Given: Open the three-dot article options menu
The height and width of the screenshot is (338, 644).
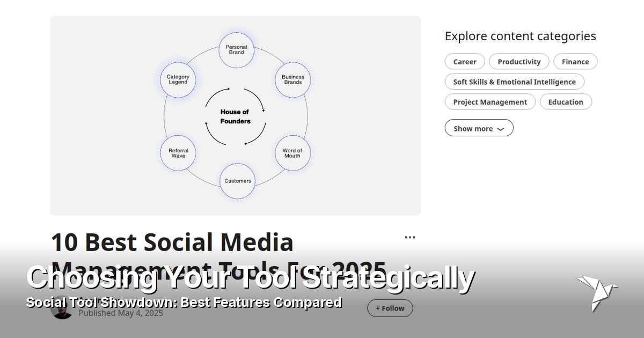Looking at the screenshot, I should pyautogui.click(x=410, y=237).
